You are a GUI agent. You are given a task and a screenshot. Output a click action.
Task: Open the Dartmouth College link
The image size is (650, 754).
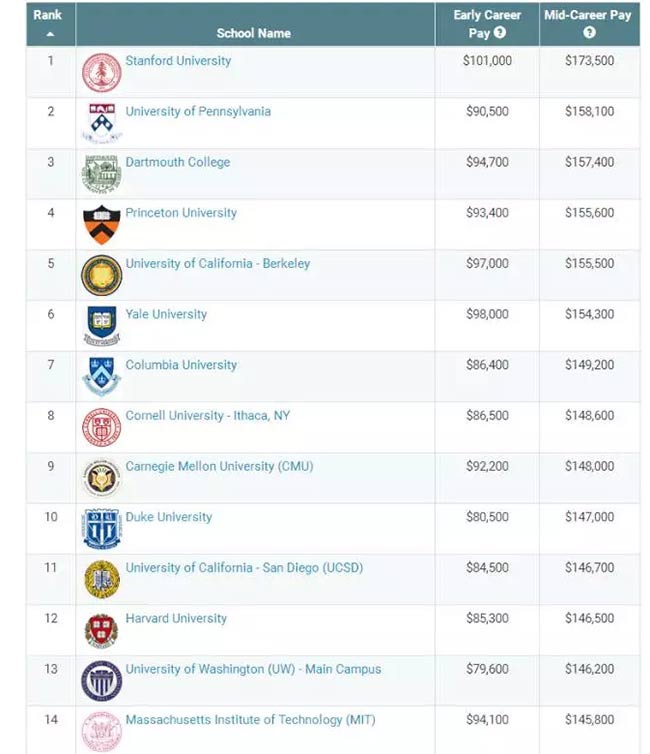pos(178,163)
